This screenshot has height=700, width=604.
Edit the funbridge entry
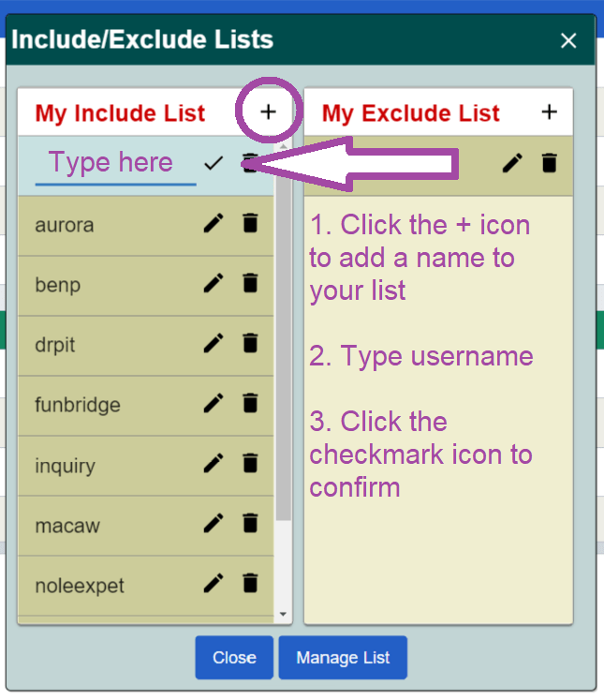pos(214,404)
